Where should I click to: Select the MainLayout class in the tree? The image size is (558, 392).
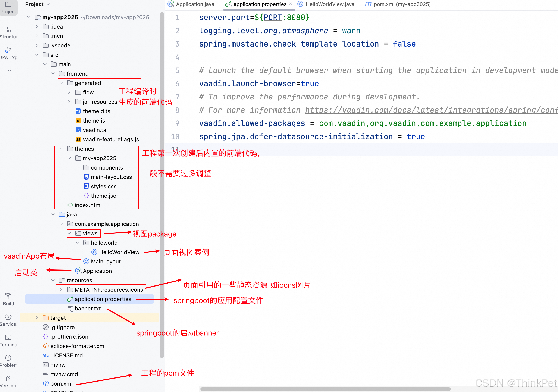[x=106, y=262]
